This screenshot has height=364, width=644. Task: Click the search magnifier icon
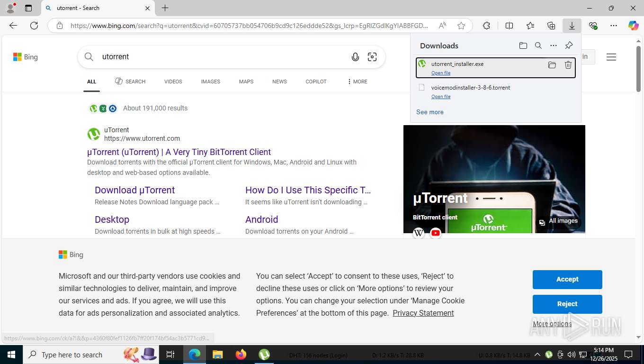pos(89,57)
